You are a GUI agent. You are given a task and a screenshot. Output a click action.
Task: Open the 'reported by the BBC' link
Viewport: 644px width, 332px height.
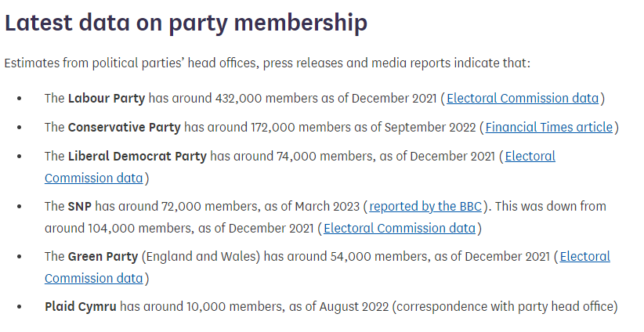click(x=425, y=207)
